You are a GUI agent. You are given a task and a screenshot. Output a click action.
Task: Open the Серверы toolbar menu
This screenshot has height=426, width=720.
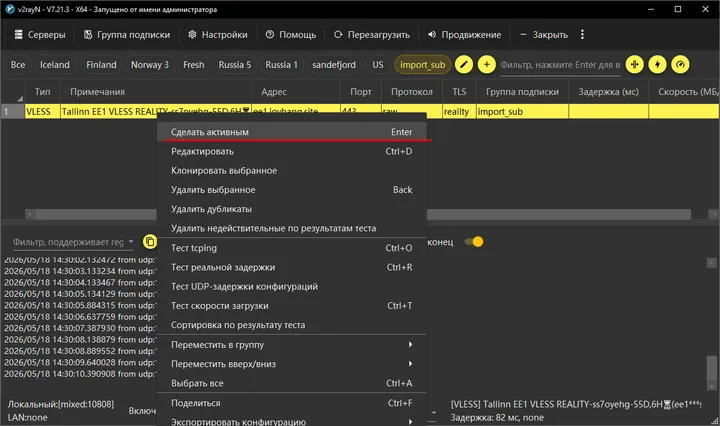click(40, 35)
